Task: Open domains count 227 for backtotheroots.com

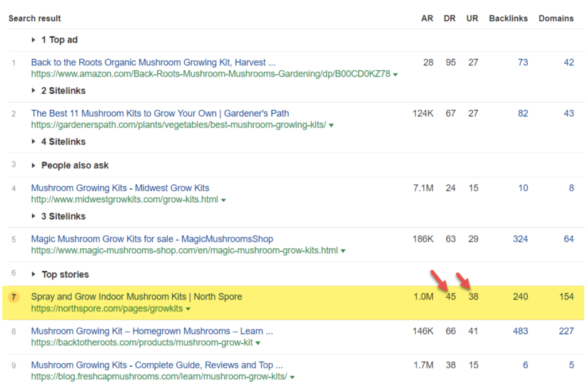Action: (x=567, y=331)
